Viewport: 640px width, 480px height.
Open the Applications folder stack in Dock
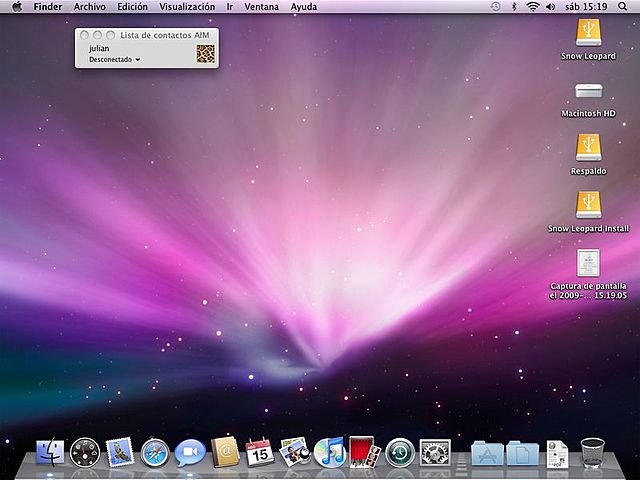pyautogui.click(x=487, y=453)
